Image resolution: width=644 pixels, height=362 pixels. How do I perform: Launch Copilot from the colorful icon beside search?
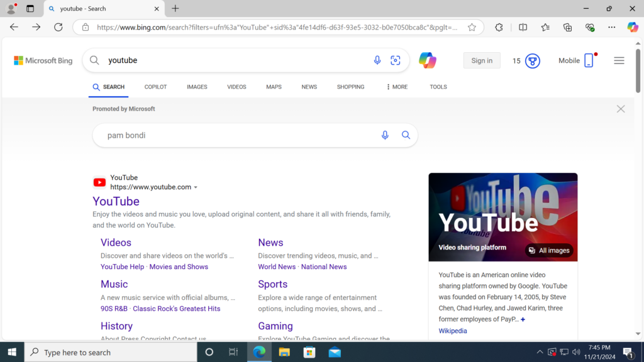coord(428,60)
